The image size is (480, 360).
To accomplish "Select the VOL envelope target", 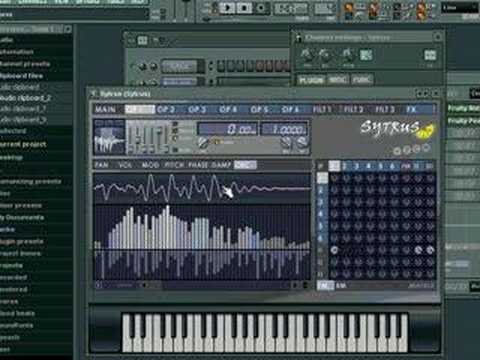I will tap(125, 165).
